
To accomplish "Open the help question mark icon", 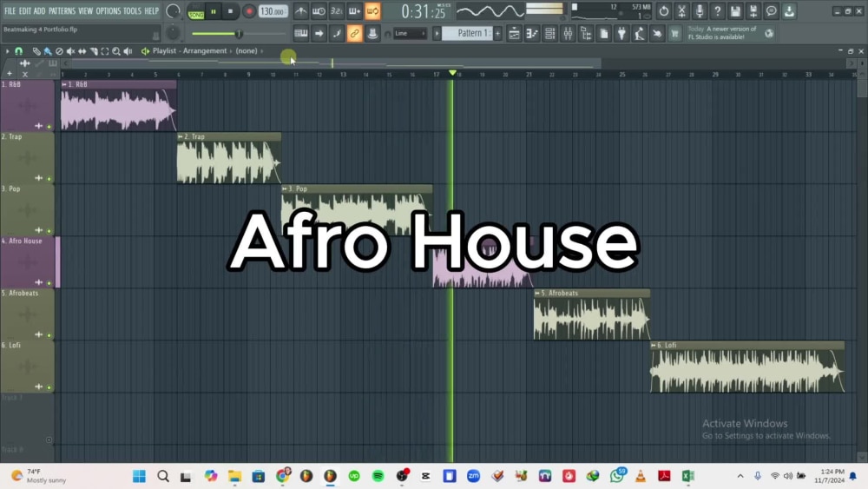I will [718, 11].
